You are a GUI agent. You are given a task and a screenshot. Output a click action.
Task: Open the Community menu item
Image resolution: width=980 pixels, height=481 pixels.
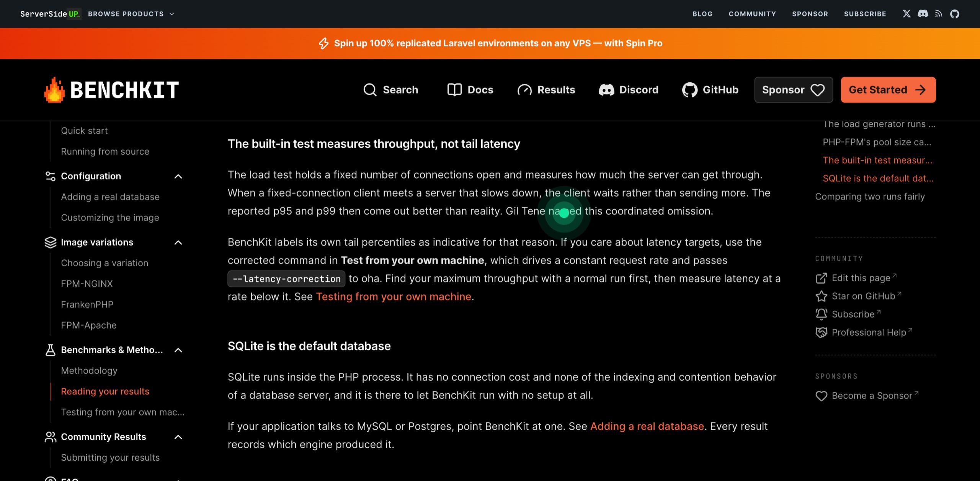[x=752, y=14]
